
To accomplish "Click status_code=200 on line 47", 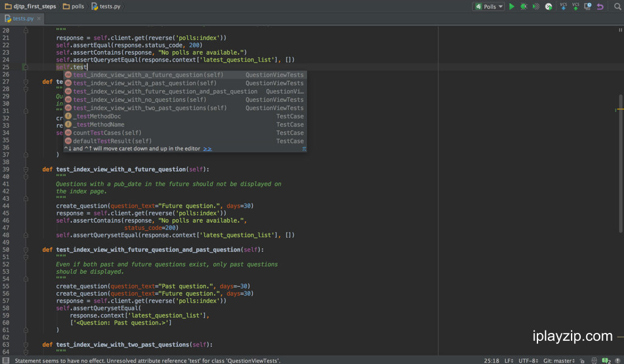I will coord(150,228).
